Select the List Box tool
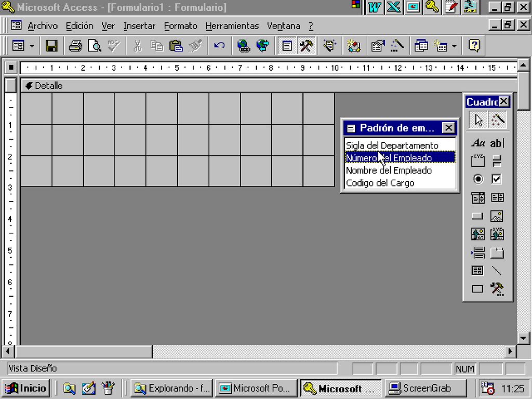The width and height of the screenshot is (532, 399). [497, 197]
